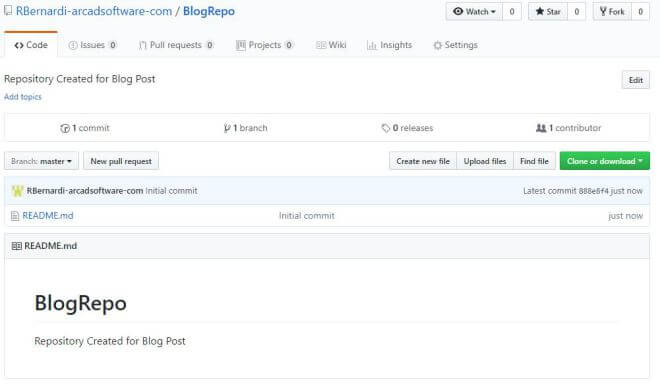The width and height of the screenshot is (660, 388).
Task: Click the New pull request button
Action: [x=121, y=161]
